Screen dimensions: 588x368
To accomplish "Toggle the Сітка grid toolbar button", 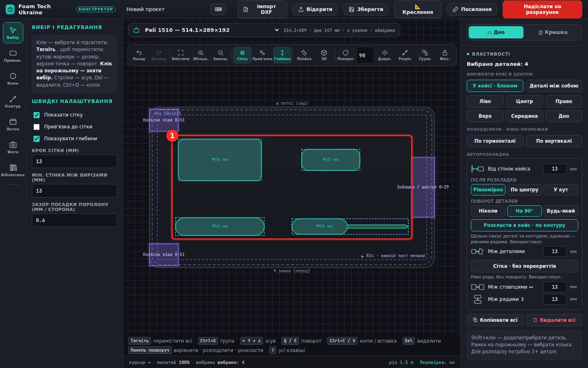I will point(242,55).
